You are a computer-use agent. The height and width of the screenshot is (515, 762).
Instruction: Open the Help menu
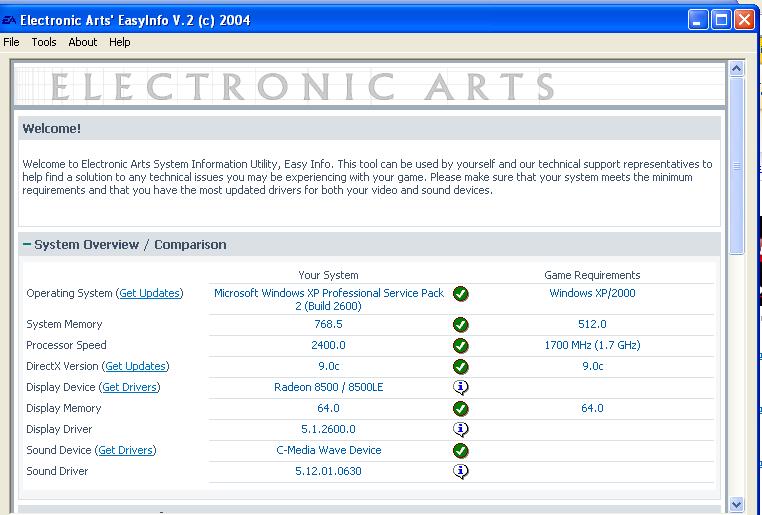[x=120, y=42]
